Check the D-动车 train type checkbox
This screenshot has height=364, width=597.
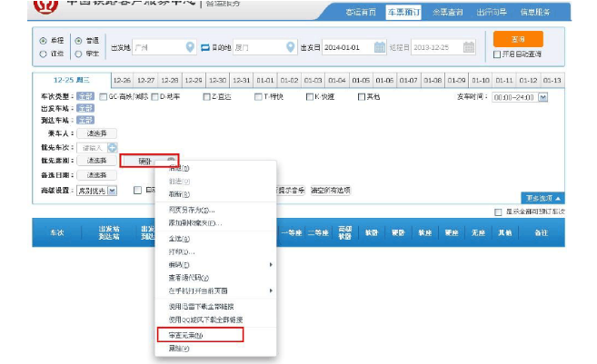click(x=155, y=95)
